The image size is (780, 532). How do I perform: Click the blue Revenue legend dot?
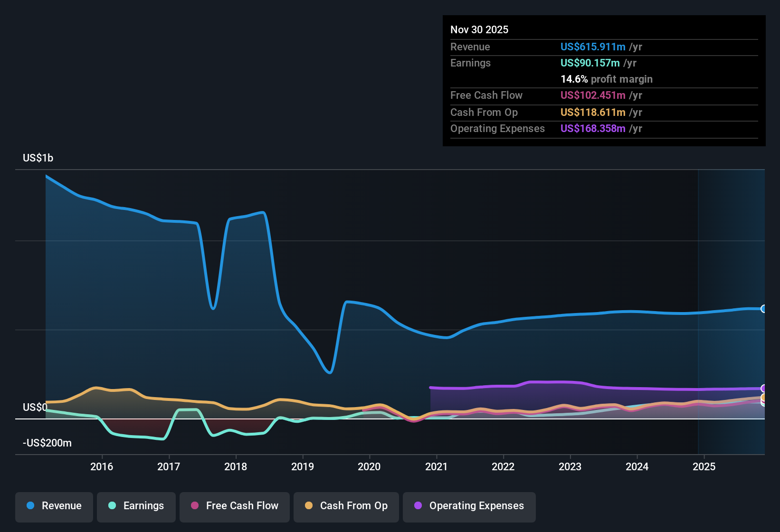click(30, 506)
